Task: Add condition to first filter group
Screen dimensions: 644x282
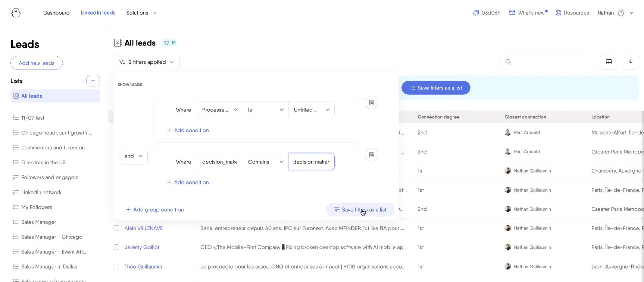Action: click(x=188, y=130)
